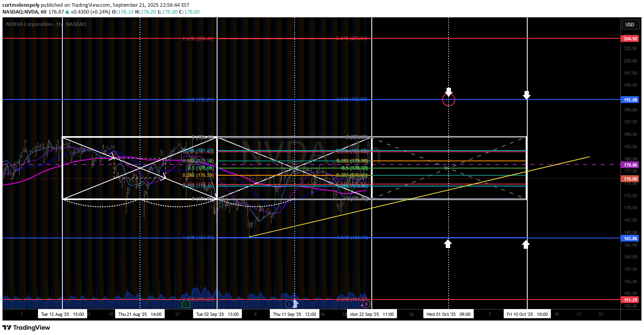Viewport: 644px width, 335px height.
Task: Click the left 1.618 (162.93) Fib label
Action: point(198,238)
